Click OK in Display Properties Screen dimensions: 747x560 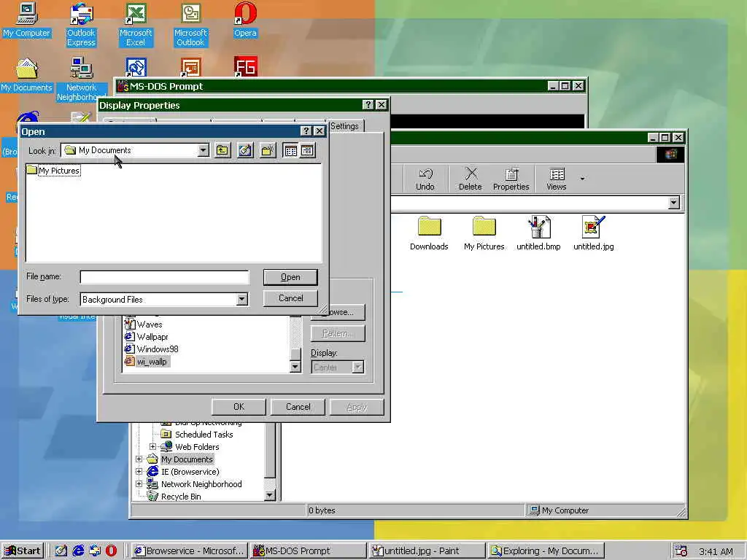coord(239,407)
